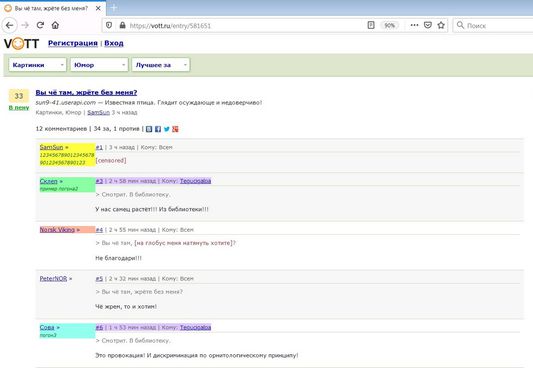
Task: Click the yellow 33 rating box
Action: (x=19, y=96)
